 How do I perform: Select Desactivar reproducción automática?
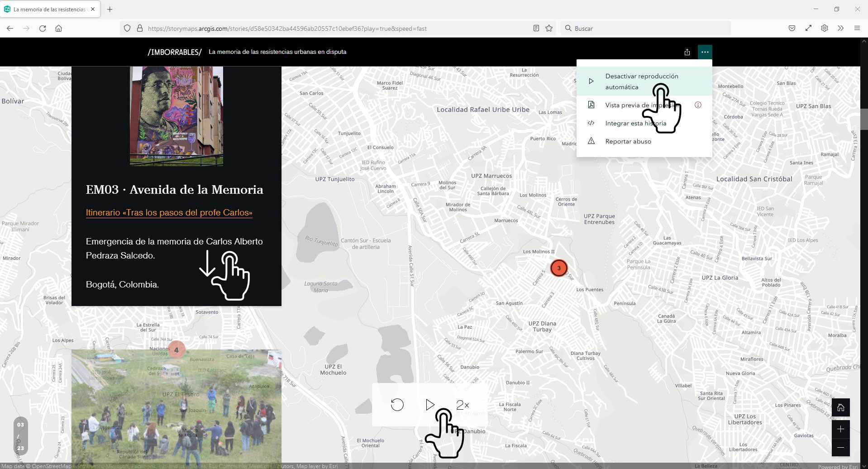pyautogui.click(x=644, y=81)
